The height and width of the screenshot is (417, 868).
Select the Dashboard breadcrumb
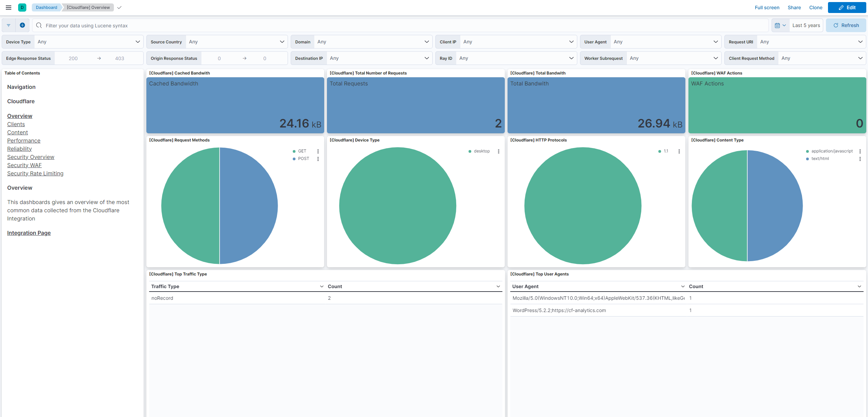tap(47, 7)
